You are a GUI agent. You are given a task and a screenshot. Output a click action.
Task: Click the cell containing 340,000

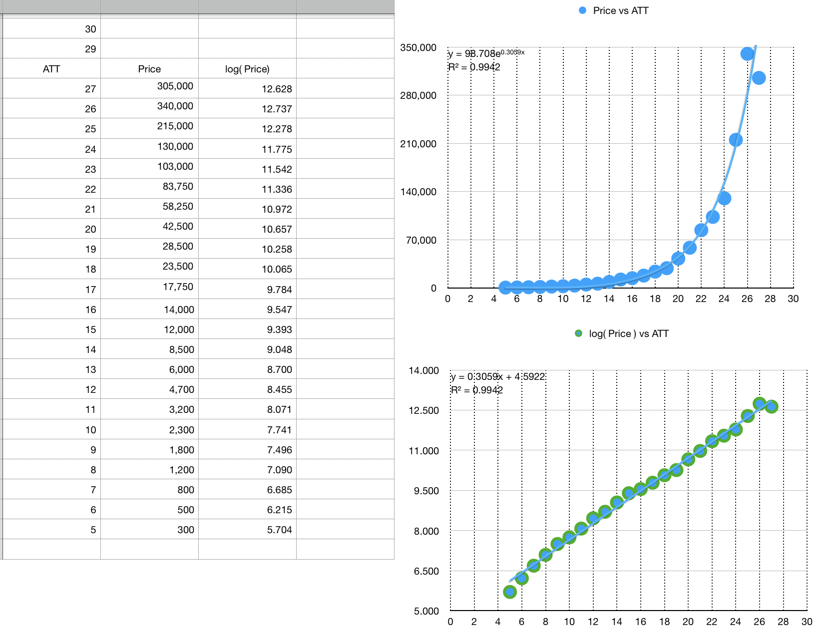click(x=149, y=108)
